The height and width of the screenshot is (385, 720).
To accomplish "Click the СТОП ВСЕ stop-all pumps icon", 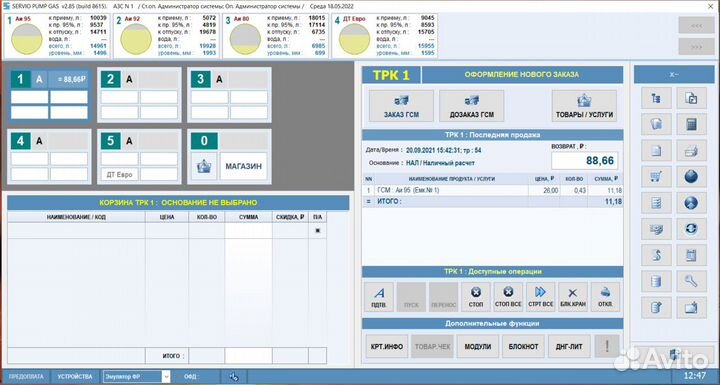I will [x=508, y=297].
